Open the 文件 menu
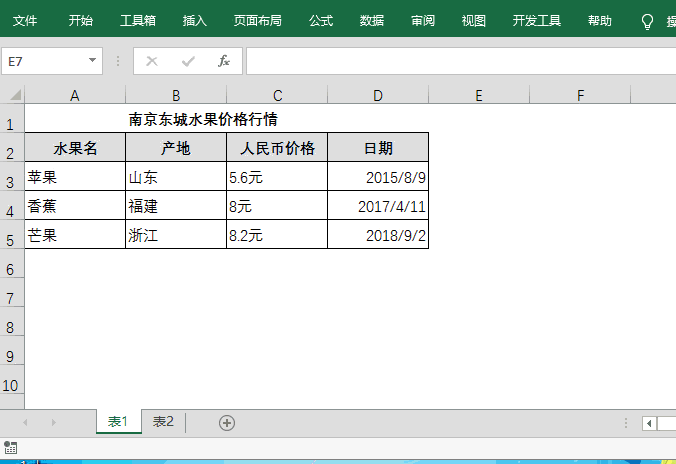This screenshot has height=464, width=676. (25, 20)
